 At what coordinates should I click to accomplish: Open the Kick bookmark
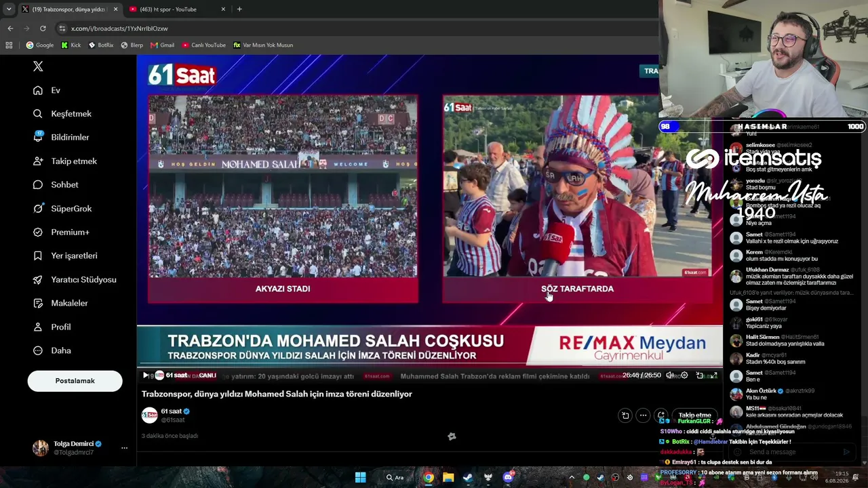[71, 45]
